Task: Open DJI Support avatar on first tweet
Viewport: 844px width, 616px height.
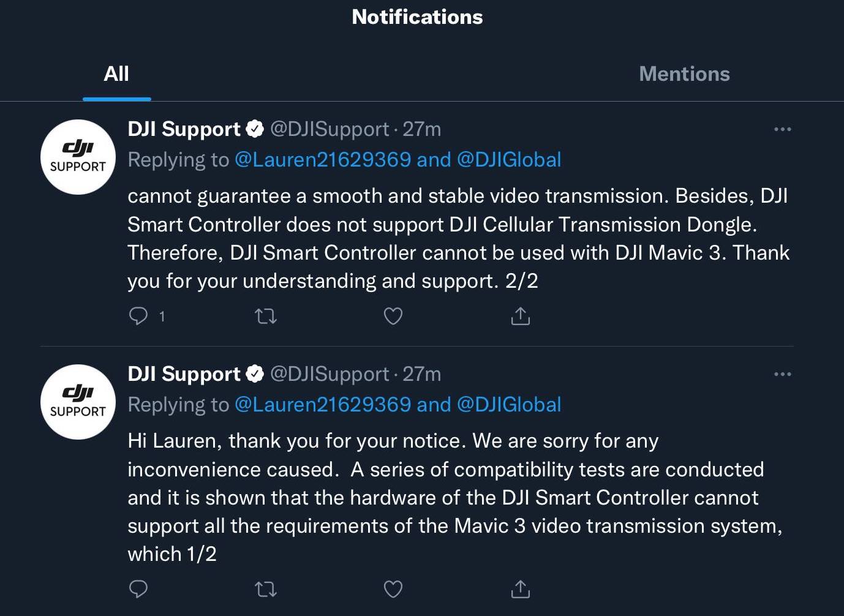Action: (78, 157)
